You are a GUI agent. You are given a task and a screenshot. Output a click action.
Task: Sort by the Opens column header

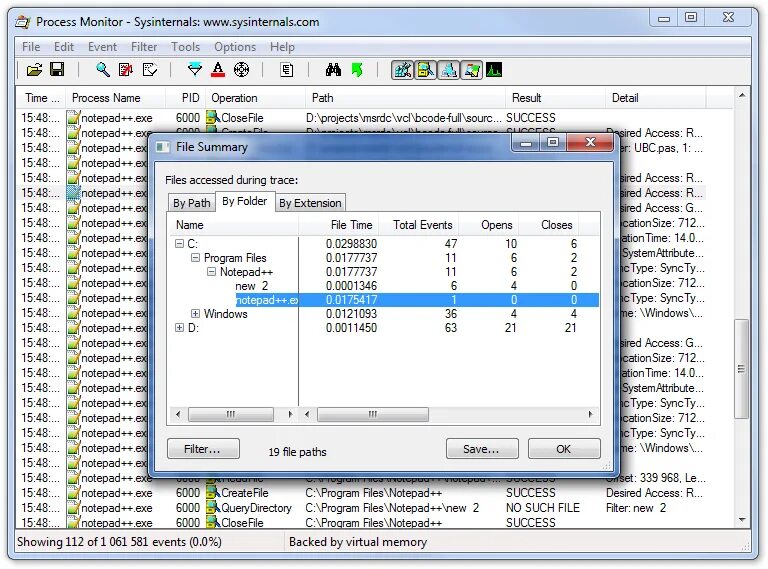(489, 225)
